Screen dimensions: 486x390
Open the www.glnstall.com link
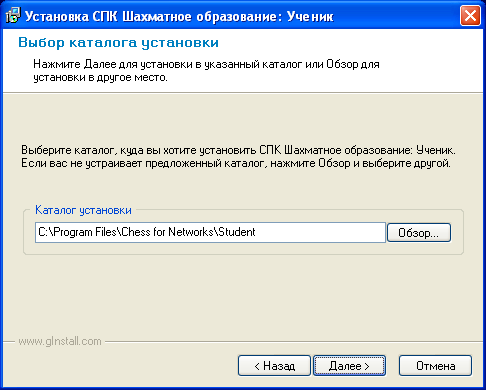coord(60,341)
